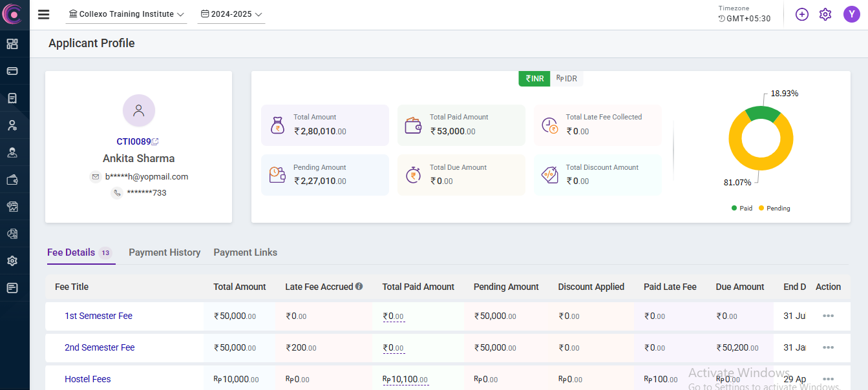Switch currency to INR
Viewport: 868px width, 390px height.
click(x=535, y=78)
